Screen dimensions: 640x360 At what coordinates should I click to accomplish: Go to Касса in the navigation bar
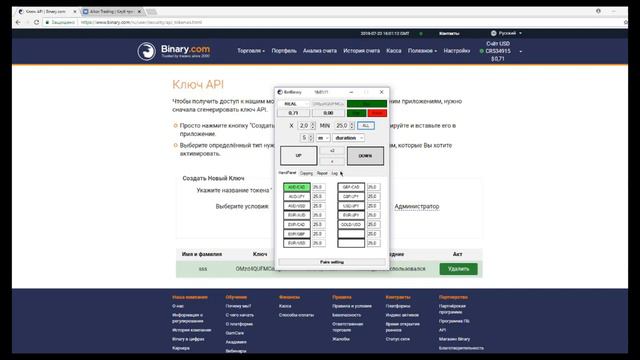pos(393,51)
